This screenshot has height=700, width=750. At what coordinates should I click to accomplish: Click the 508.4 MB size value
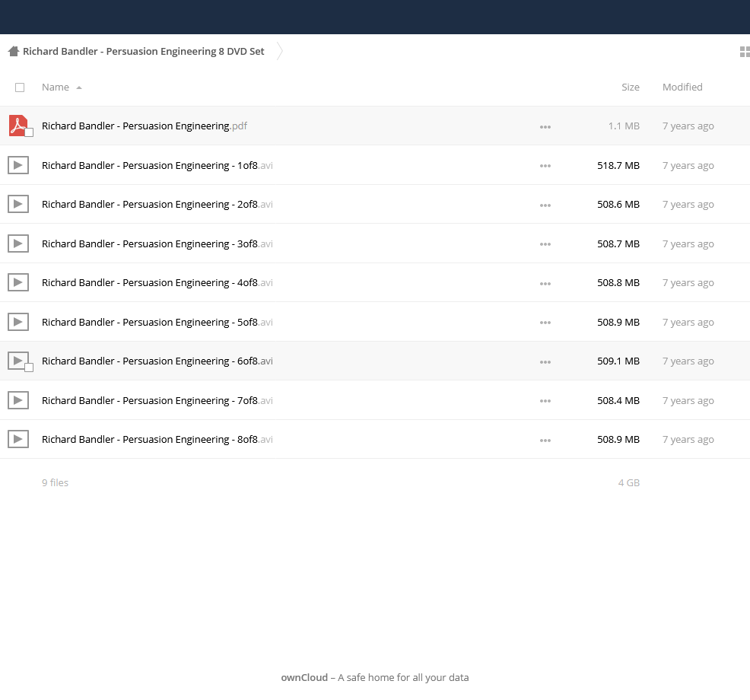click(618, 401)
